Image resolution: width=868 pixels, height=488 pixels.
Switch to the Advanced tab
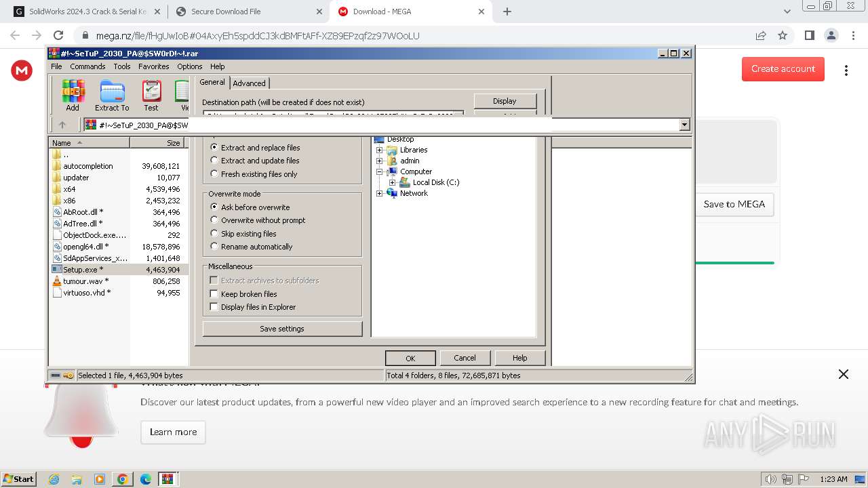[250, 83]
